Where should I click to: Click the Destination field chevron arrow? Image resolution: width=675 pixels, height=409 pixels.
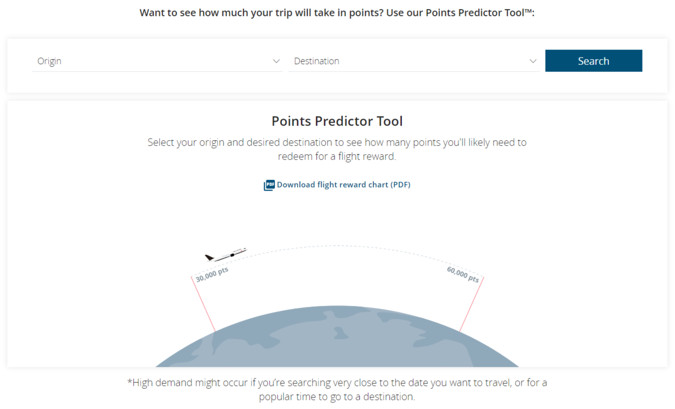pos(532,61)
